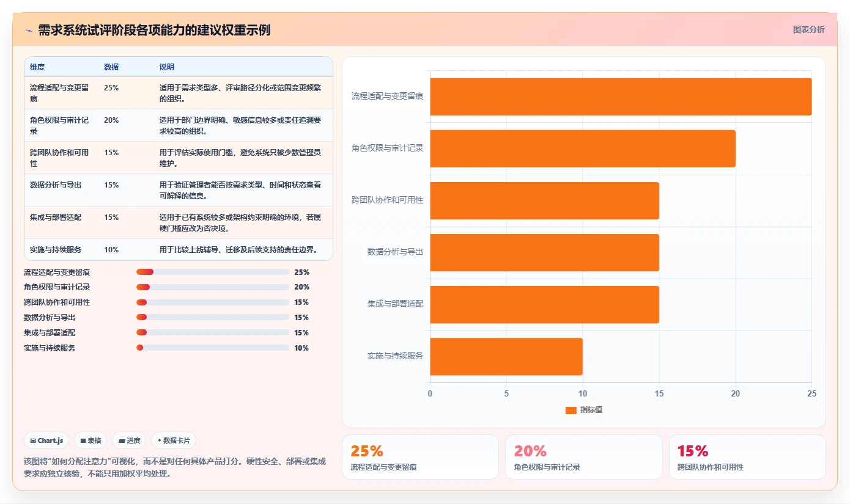Click the chart y-axis label 跨团队协作和可用性
The height and width of the screenshot is (504, 850).
tap(388, 200)
